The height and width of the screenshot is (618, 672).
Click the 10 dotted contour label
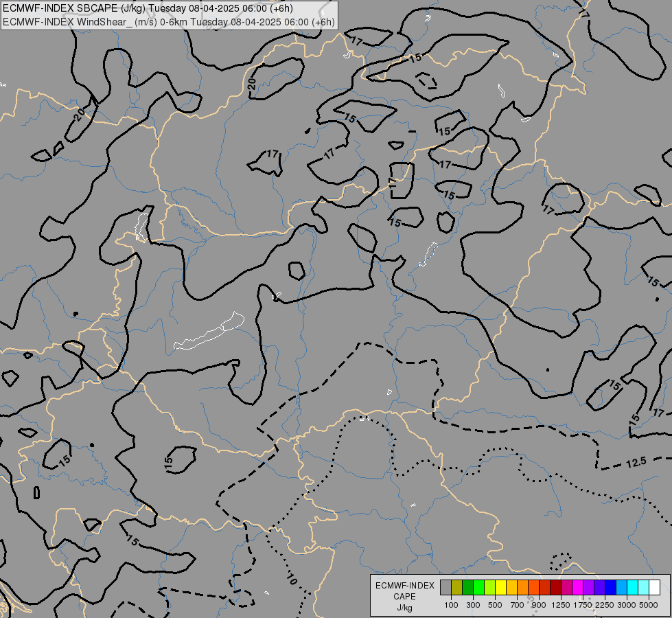pyautogui.click(x=292, y=580)
